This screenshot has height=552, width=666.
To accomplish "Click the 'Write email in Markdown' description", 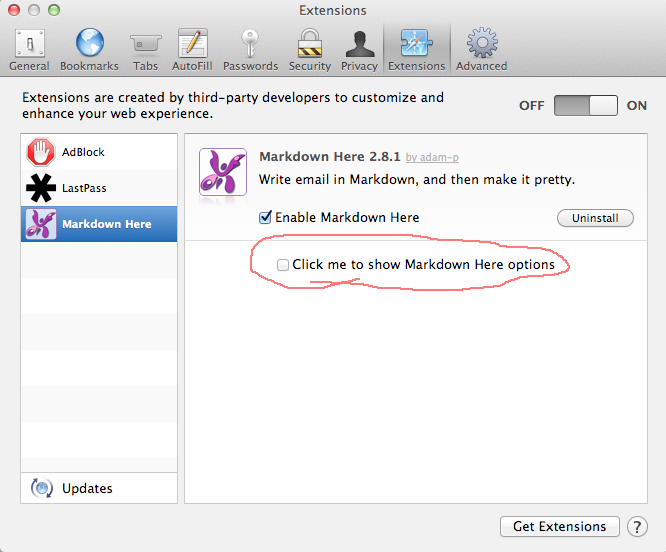I will coord(417,180).
